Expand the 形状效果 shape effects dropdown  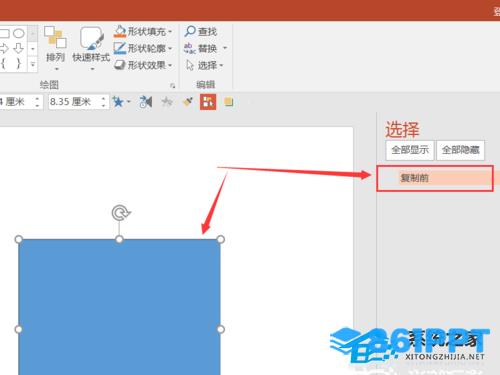point(170,65)
